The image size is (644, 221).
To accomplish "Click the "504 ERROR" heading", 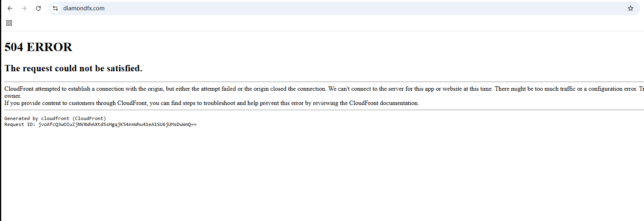I will point(38,47).
